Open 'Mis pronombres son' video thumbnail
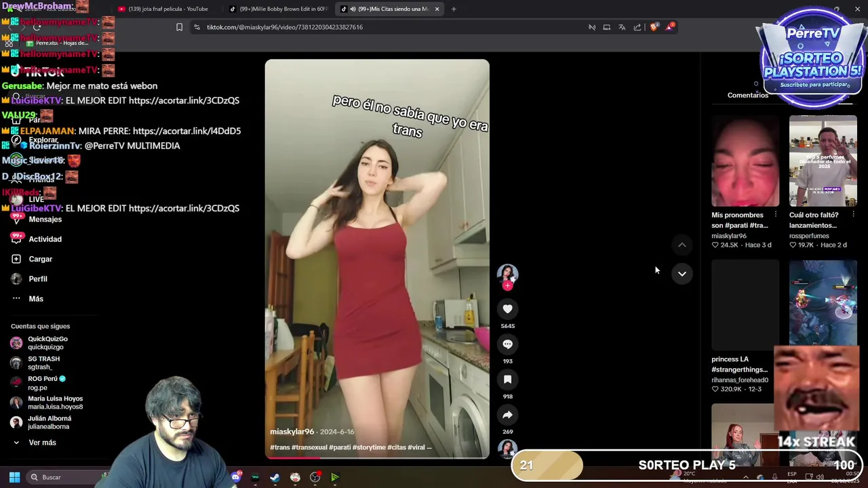Viewport: 868px width, 488px height. click(745, 161)
